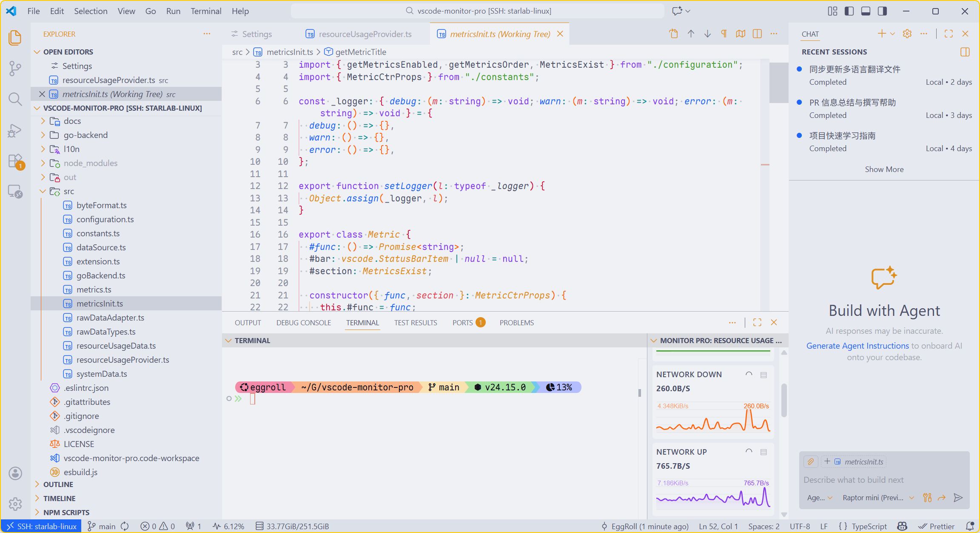Switch to the DEBUG CONSOLE panel tab

(304, 323)
